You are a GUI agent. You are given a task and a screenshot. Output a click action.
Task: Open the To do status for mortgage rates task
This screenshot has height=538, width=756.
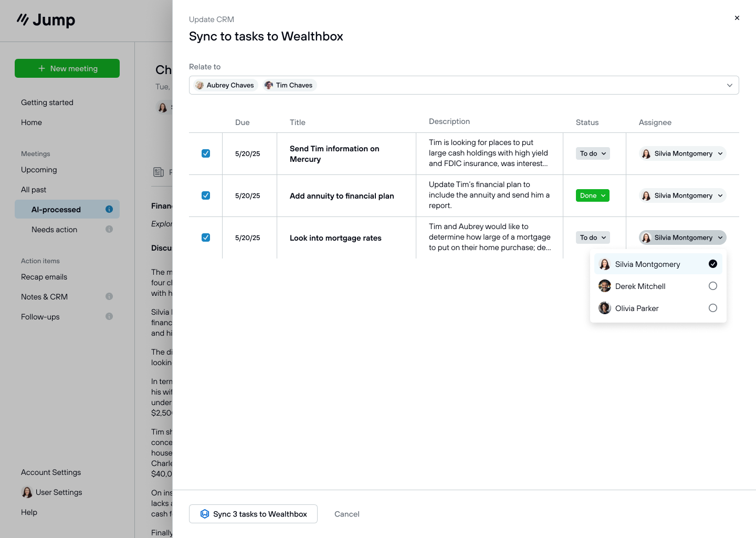click(x=593, y=237)
